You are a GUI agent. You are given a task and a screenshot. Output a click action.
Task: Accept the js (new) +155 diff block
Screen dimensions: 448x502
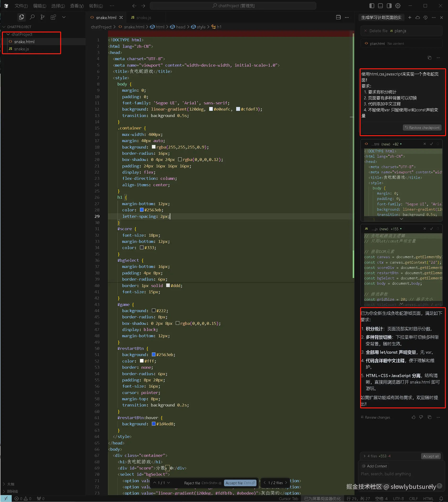431,229
